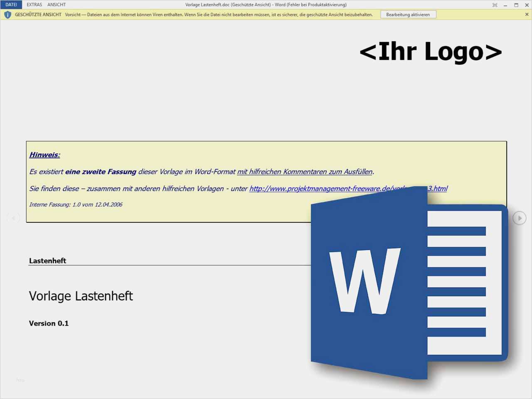Click the 'Vorlage Lastenheft' document title
The width and height of the screenshot is (532, 399).
pyautogui.click(x=81, y=296)
